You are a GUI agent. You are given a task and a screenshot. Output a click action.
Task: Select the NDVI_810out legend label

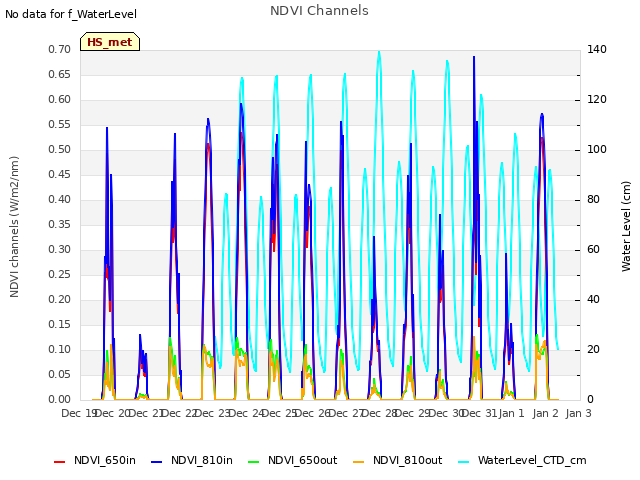[407, 460]
